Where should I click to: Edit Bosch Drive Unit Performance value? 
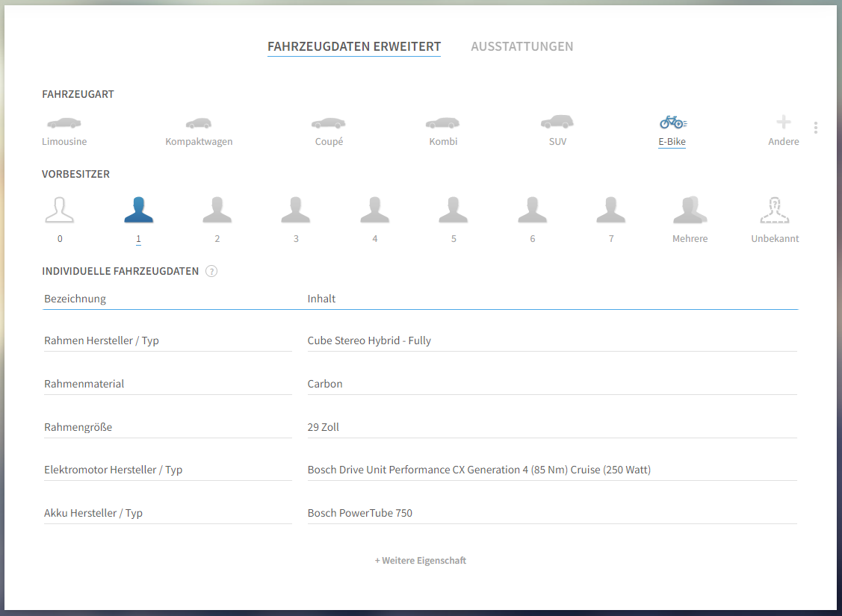click(552, 470)
